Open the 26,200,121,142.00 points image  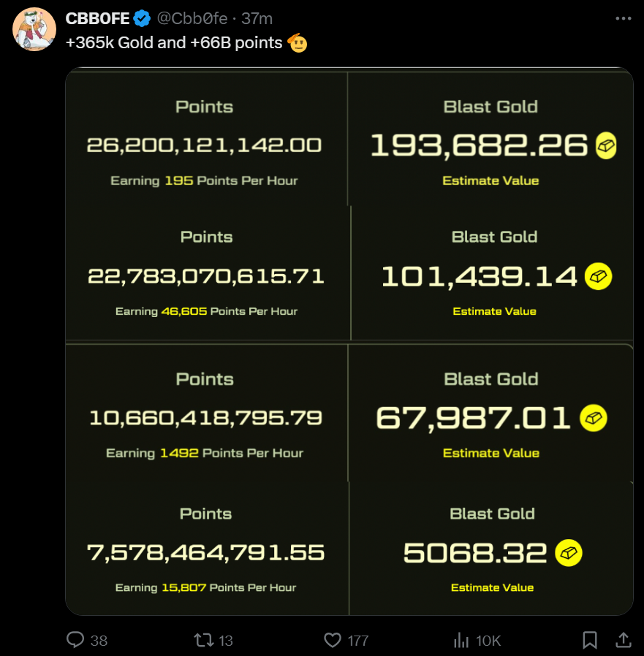(x=205, y=145)
